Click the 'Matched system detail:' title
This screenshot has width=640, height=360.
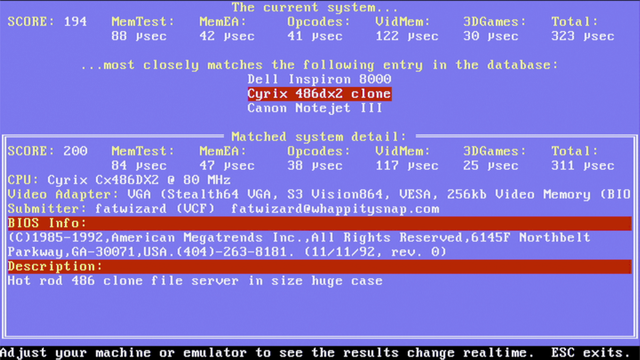[319, 137]
